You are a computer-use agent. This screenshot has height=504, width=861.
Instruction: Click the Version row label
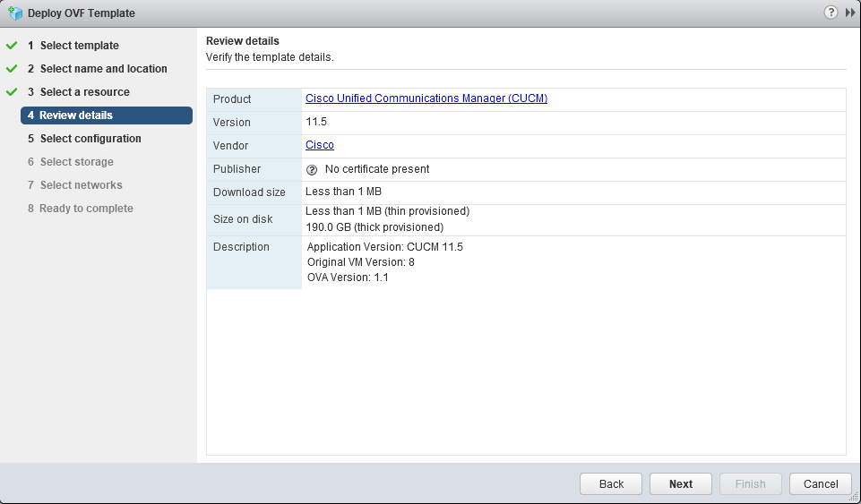point(232,123)
